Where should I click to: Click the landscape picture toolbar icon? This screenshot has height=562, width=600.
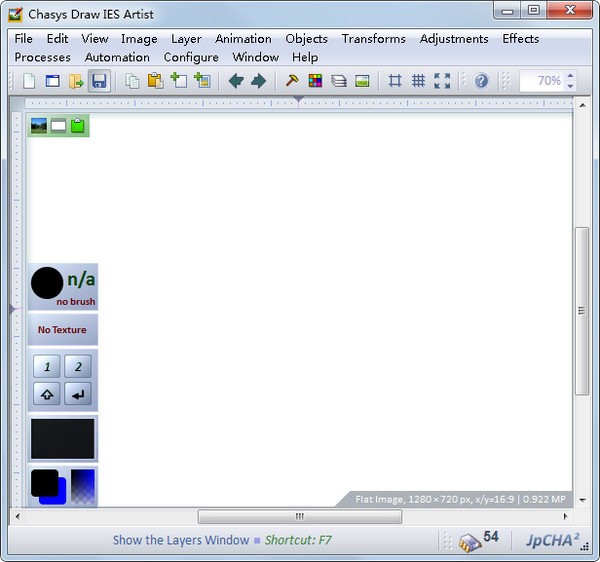coord(362,81)
